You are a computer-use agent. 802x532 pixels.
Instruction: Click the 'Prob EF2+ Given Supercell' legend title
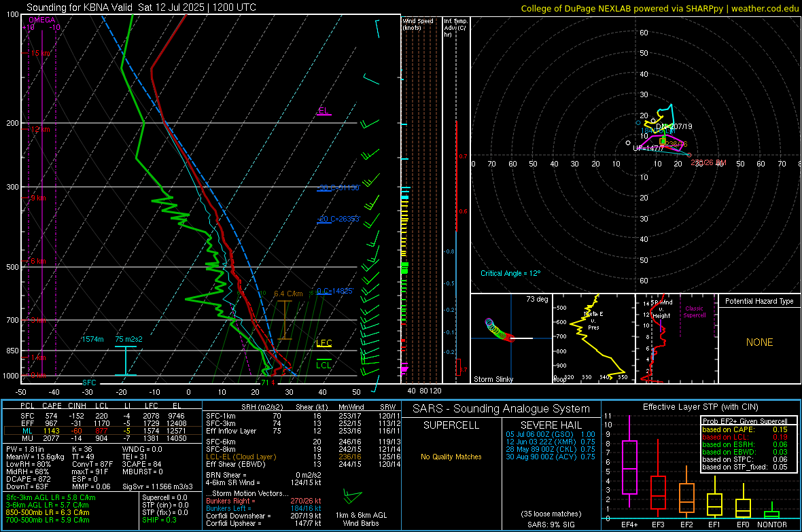[745, 421]
